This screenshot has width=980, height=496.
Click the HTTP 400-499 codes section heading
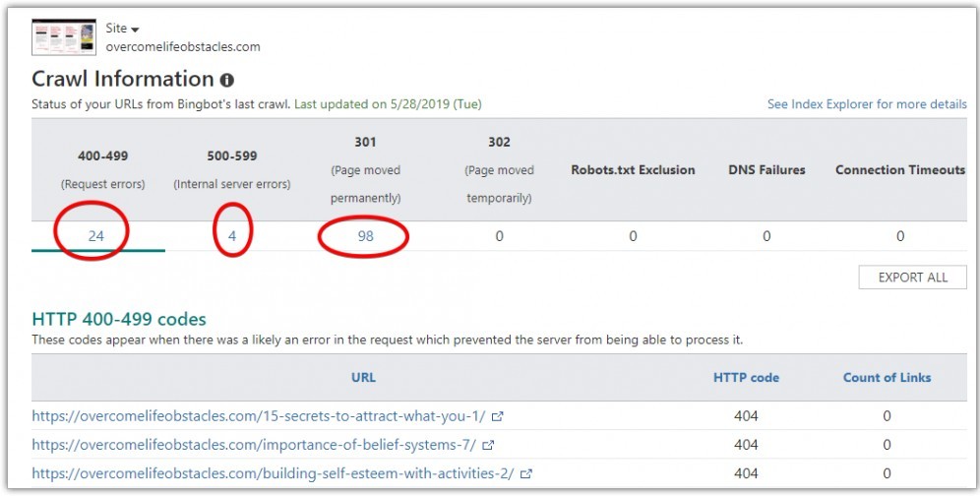(x=119, y=319)
